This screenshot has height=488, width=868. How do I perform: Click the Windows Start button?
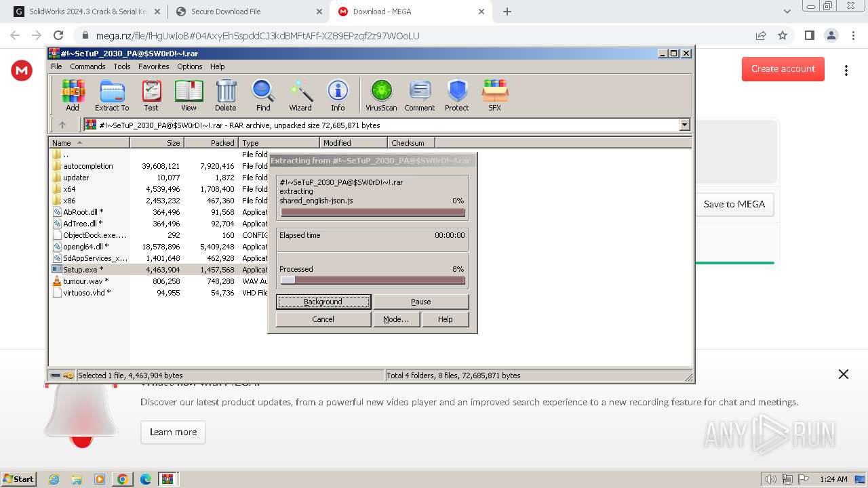(19, 479)
